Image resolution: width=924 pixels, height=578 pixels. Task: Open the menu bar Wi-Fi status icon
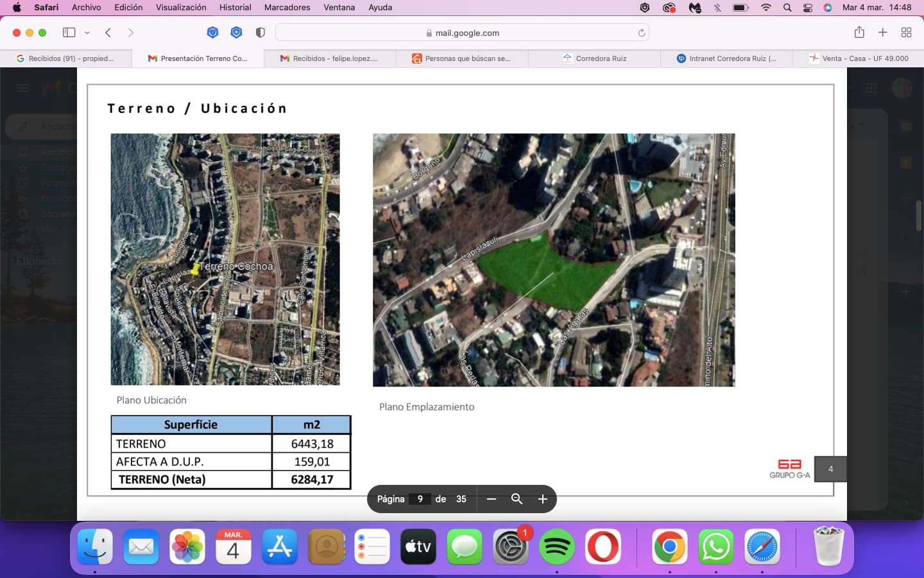click(x=766, y=8)
